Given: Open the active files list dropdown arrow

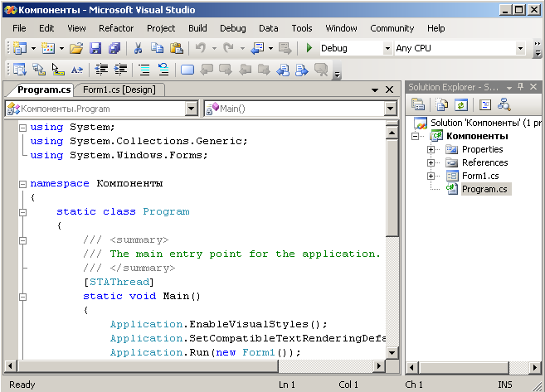Looking at the screenshot, I should 375,90.
